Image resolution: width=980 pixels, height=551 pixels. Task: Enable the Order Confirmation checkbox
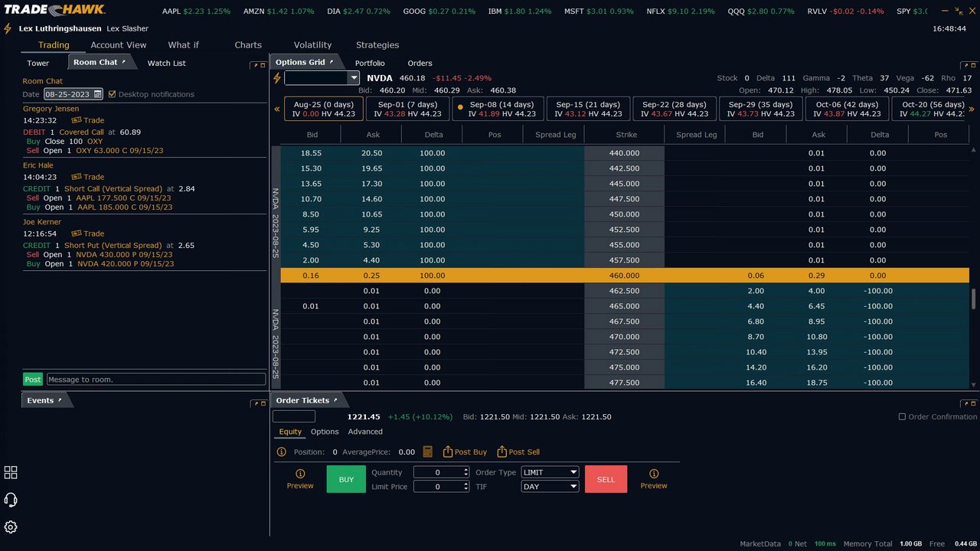click(x=902, y=416)
